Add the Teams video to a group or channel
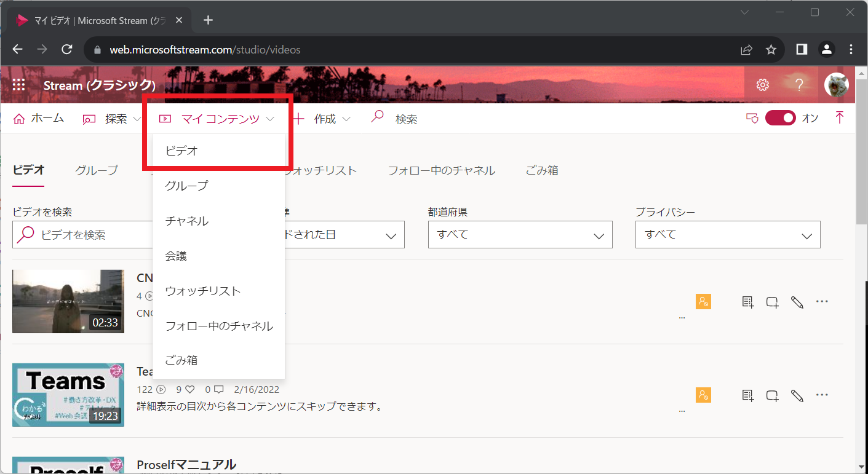The height and width of the screenshot is (474, 868). point(773,395)
